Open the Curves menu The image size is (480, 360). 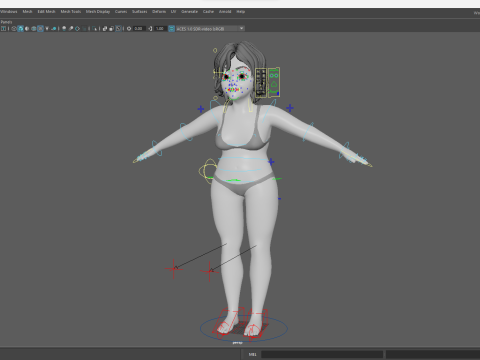[121, 12]
